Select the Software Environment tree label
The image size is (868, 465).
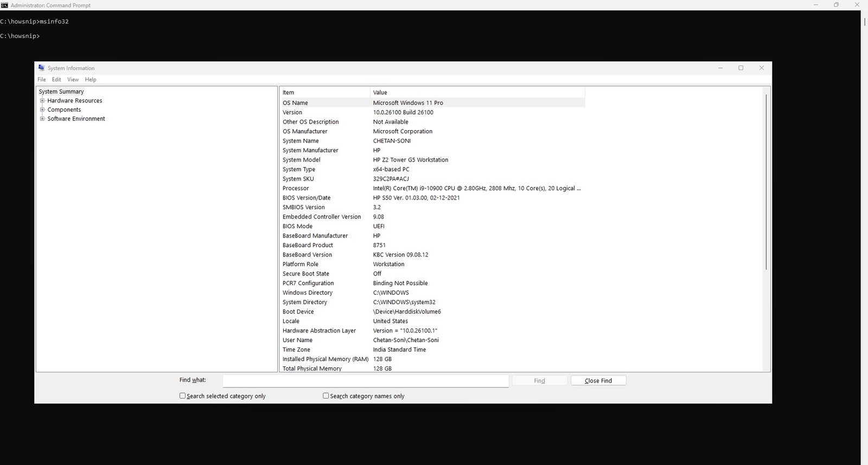click(76, 119)
